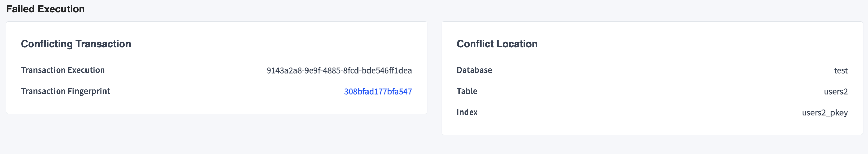Click the Conflicting Transaction card title
Image resolution: width=868 pixels, height=154 pixels.
(76, 44)
